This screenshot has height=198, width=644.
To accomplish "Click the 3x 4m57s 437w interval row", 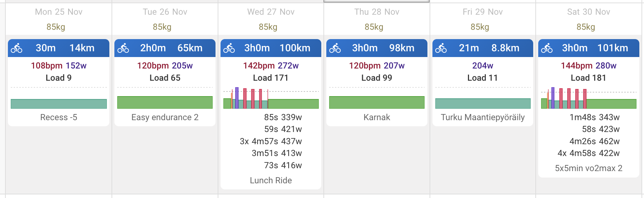I will point(271,141).
